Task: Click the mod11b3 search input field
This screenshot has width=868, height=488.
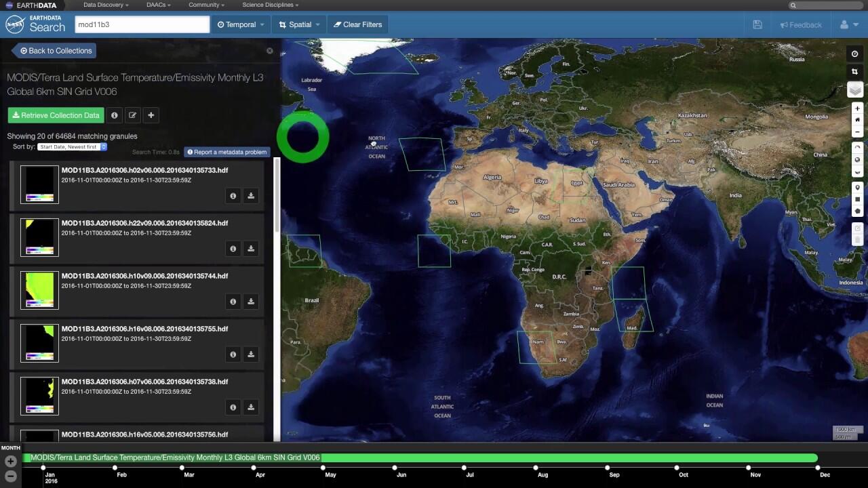Action: [x=141, y=24]
